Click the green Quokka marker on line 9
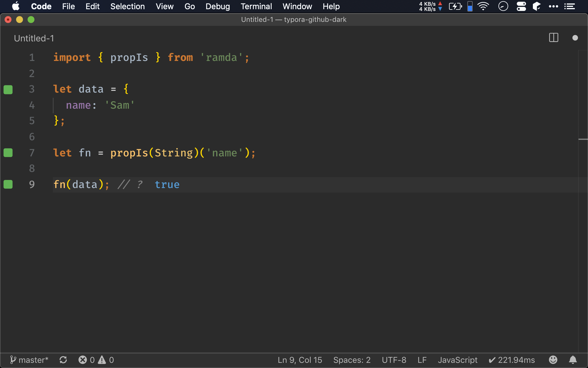Screen dimensions: 588x368 coord(8,184)
